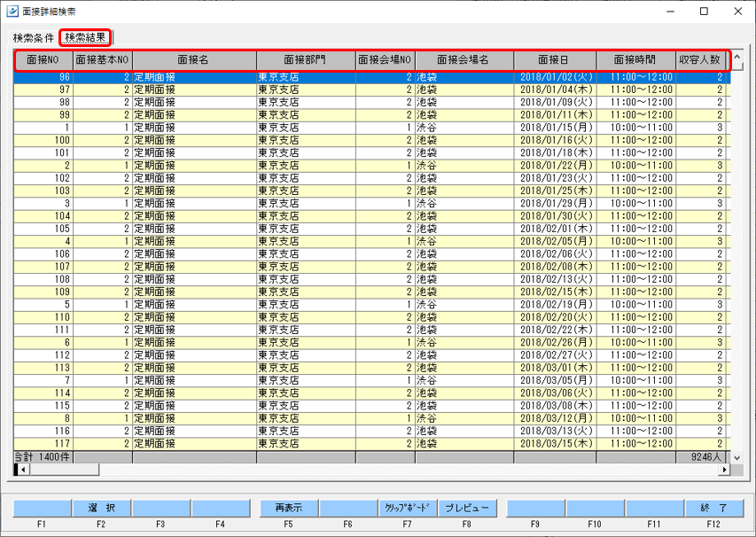The image size is (756, 537).
Task: Select the row with 面接NO 108
Action: pyautogui.click(x=371, y=279)
